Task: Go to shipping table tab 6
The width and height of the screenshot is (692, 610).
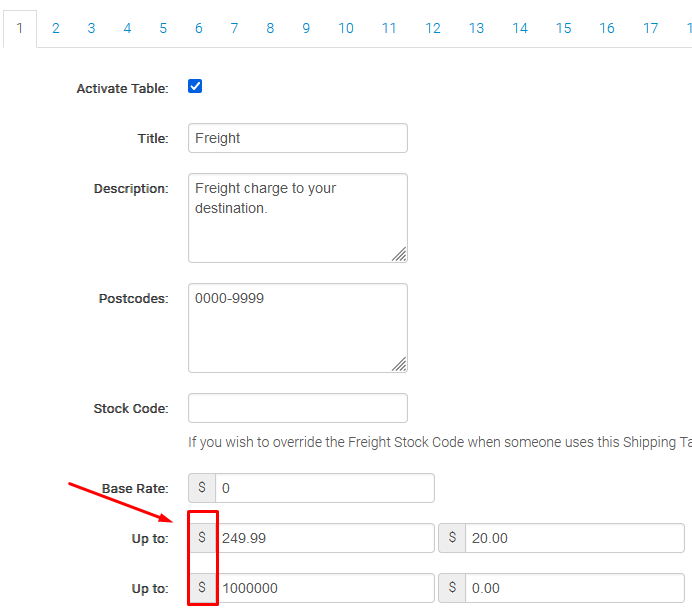Action: [198, 28]
